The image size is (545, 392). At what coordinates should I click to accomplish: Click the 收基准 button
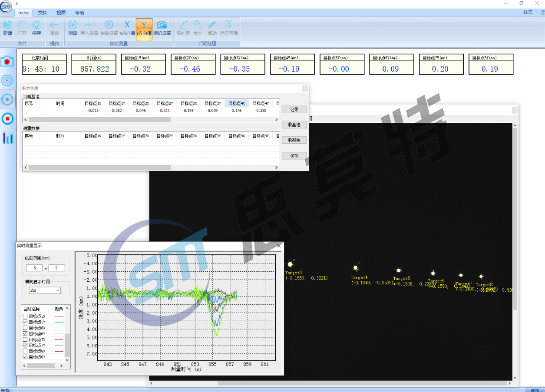point(294,125)
